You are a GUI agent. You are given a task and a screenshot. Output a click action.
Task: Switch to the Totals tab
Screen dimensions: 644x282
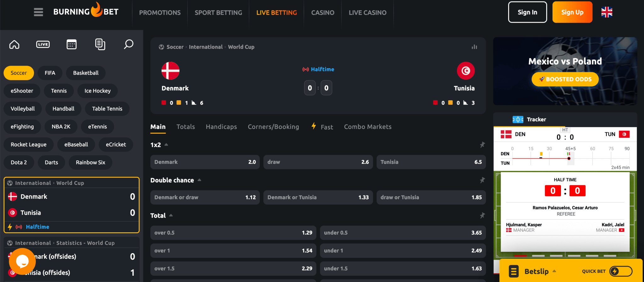point(186,127)
